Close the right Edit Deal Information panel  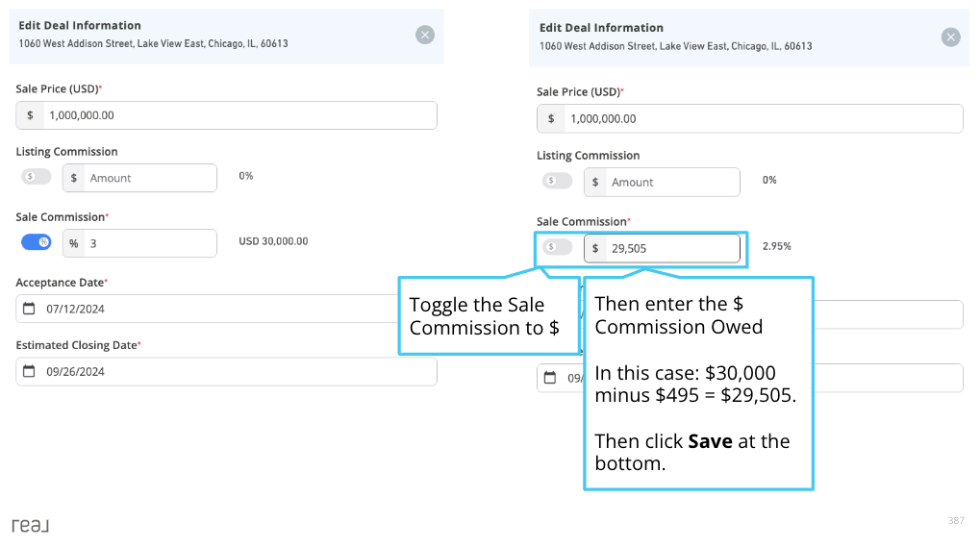pyautogui.click(x=950, y=37)
